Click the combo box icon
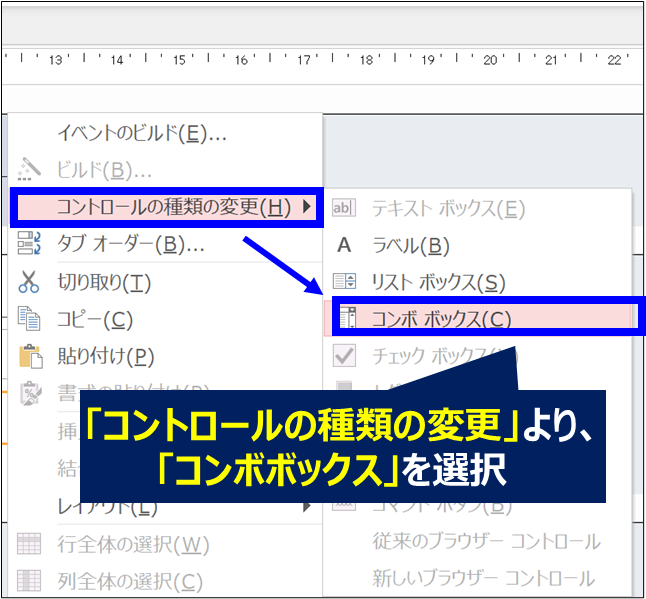The height and width of the screenshot is (599, 646). pos(346,318)
